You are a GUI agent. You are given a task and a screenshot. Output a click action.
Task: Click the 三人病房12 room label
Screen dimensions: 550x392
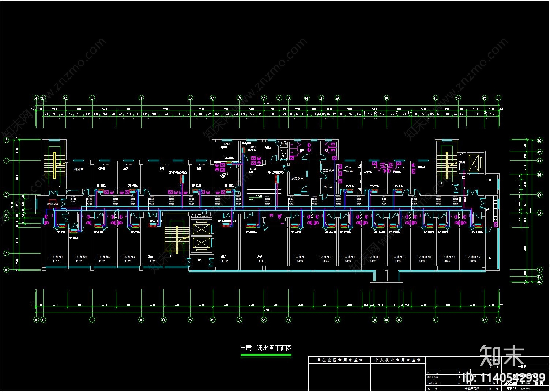pyautogui.click(x=472, y=257)
